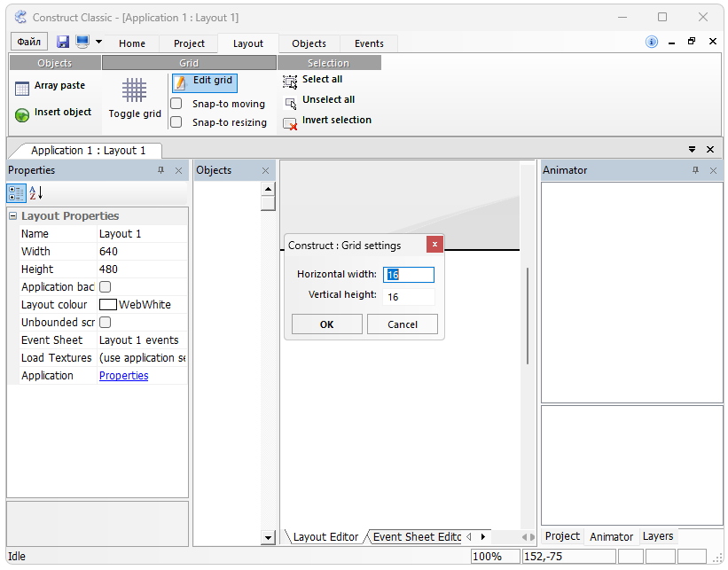The width and height of the screenshot is (728, 570).
Task: Collapse the Layout Properties section
Action: (x=13, y=216)
